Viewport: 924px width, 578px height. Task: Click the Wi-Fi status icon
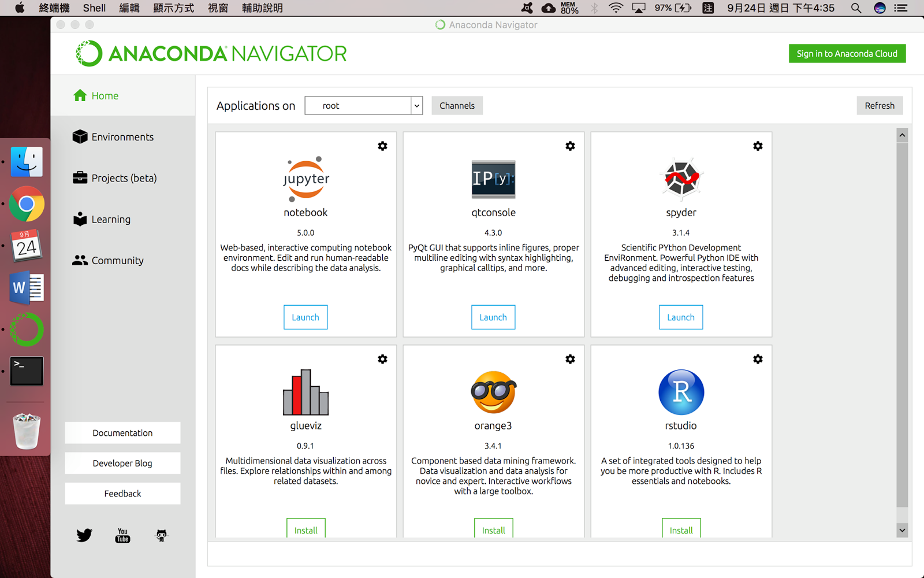tap(616, 8)
